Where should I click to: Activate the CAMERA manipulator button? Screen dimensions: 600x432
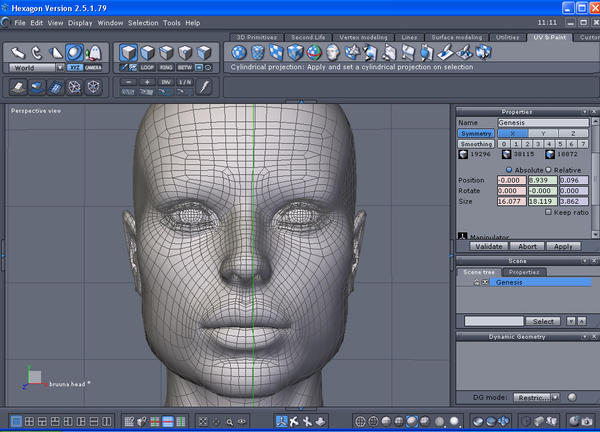pyautogui.click(x=93, y=67)
